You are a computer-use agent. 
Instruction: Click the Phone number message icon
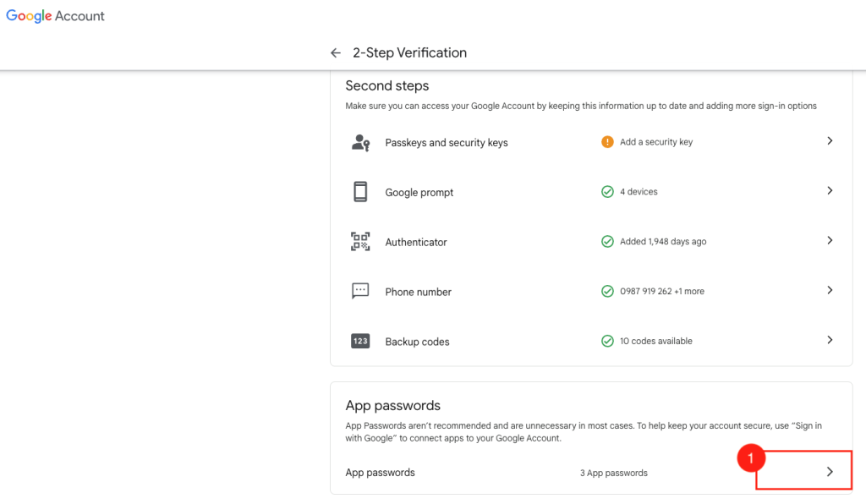click(361, 292)
